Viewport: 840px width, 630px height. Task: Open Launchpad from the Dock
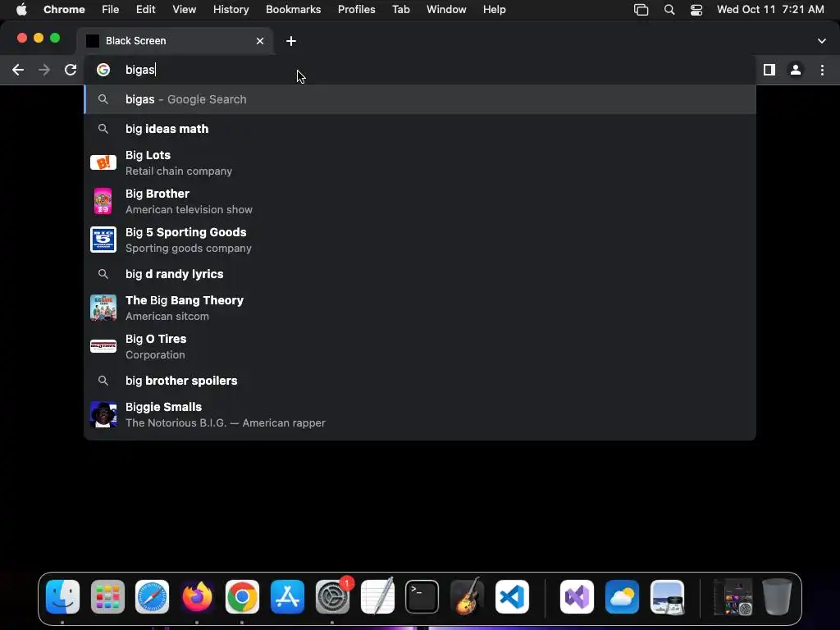point(107,596)
